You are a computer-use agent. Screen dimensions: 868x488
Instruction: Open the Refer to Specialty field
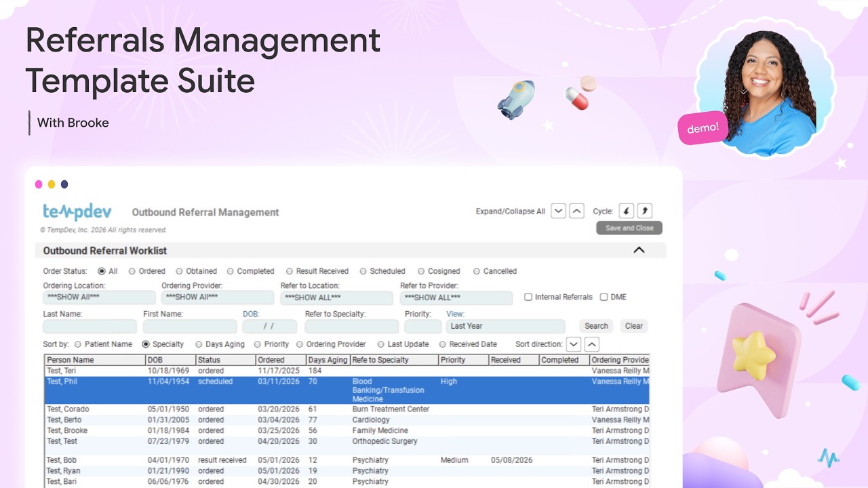pos(351,326)
